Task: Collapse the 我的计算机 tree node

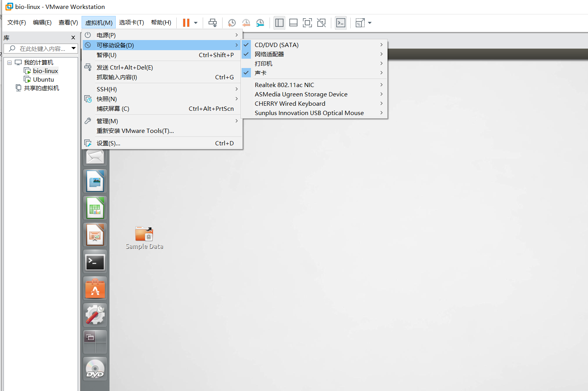Action: 9,62
